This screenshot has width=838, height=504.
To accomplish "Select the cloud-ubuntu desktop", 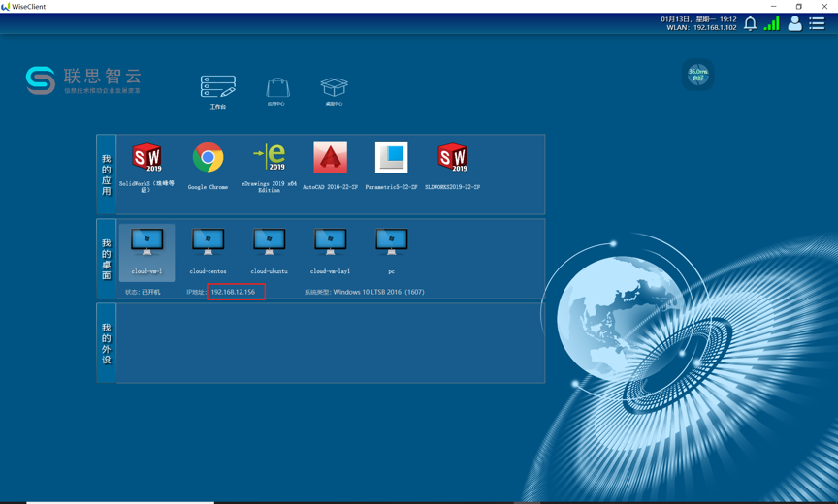I will click(269, 242).
